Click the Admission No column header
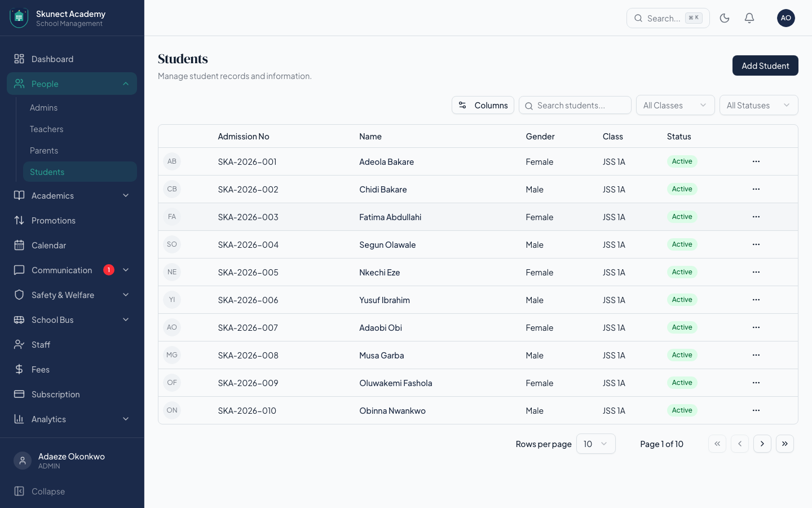 pyautogui.click(x=244, y=137)
